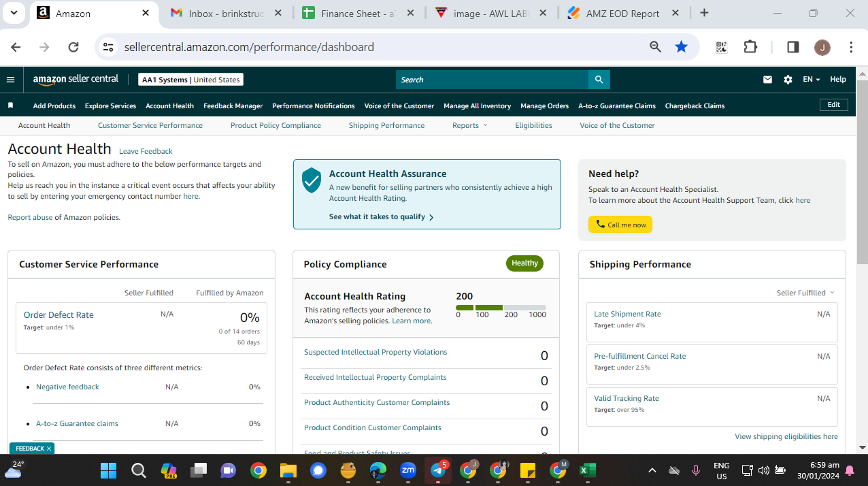The image size is (868, 486).
Task: Open the Chrome three-dot menu
Action: click(x=851, y=47)
